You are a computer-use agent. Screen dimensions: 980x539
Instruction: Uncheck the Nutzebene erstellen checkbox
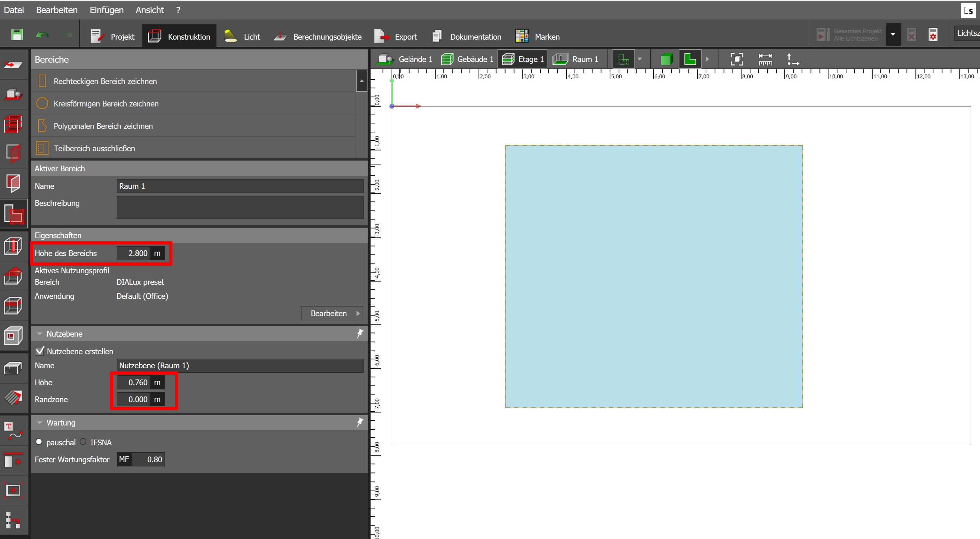[x=40, y=351]
